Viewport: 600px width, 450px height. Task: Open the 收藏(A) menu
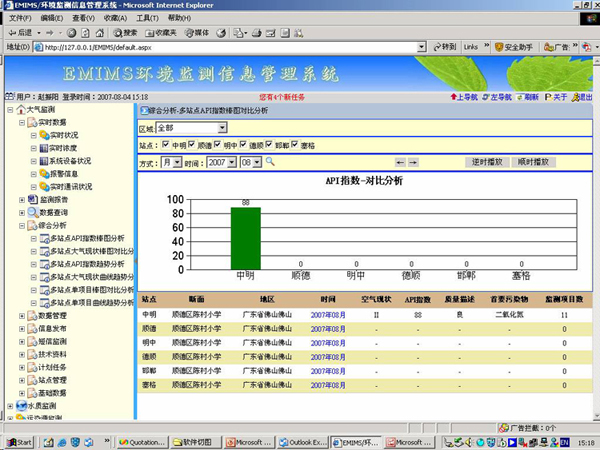click(x=115, y=18)
